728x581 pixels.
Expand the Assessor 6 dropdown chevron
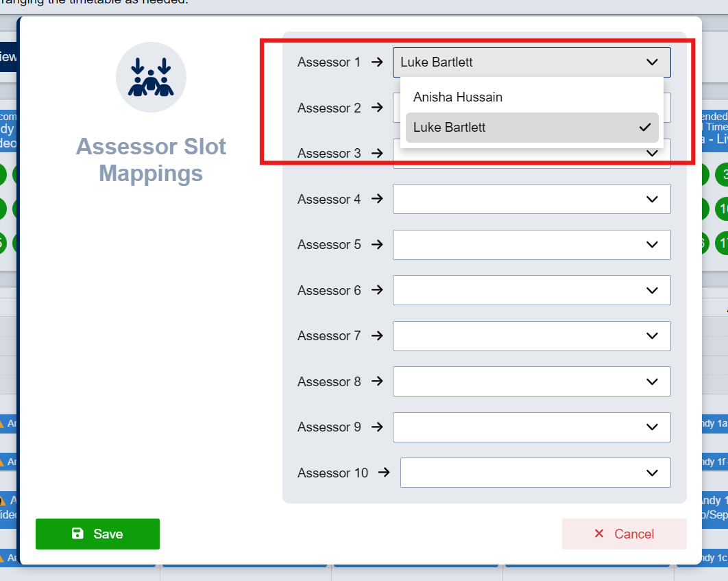click(x=652, y=290)
